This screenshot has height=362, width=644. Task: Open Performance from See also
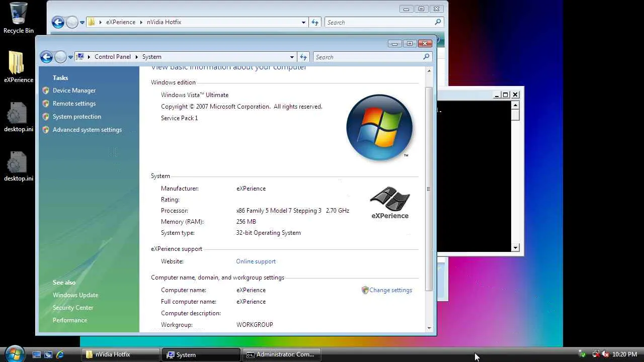[x=70, y=320]
